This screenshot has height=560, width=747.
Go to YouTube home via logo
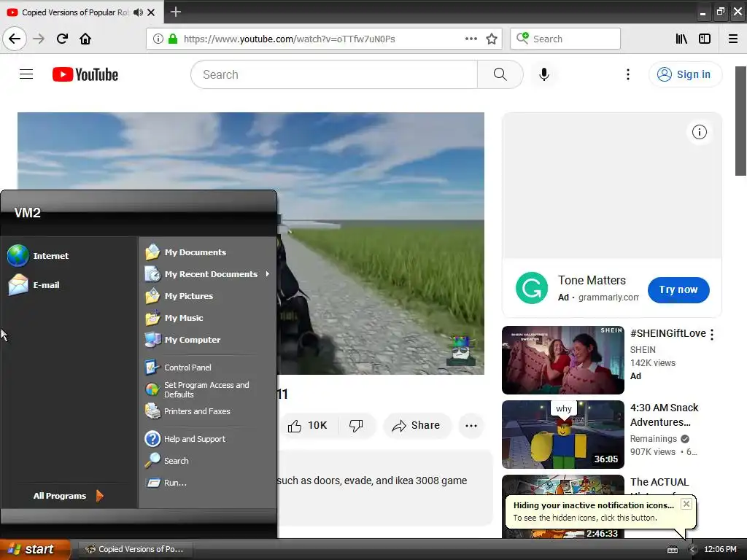(85, 74)
